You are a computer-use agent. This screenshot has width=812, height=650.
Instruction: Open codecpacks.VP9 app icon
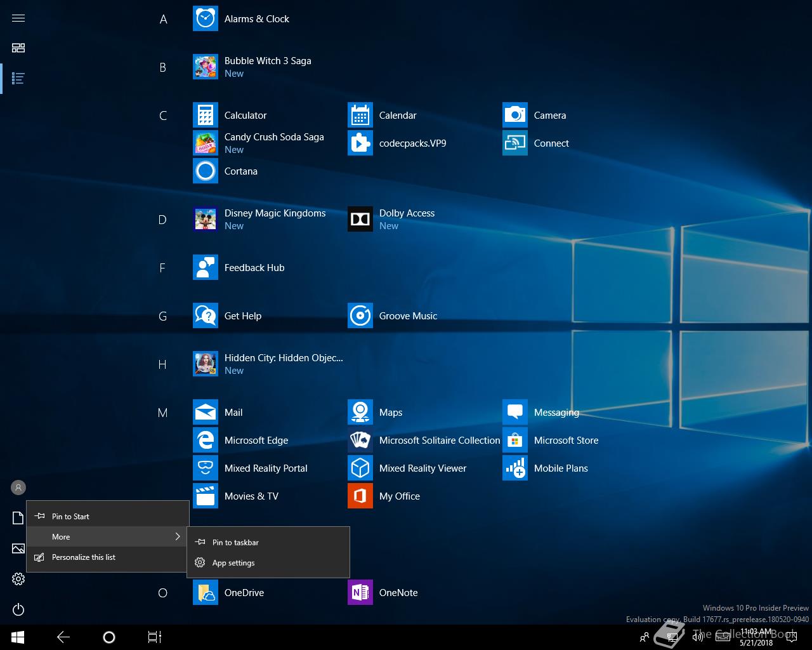click(x=360, y=143)
